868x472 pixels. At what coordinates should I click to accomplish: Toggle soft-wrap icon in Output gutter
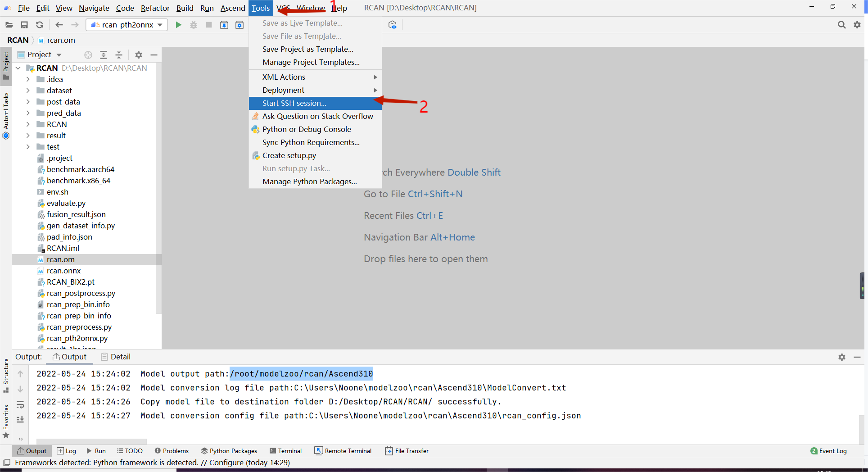(20, 404)
